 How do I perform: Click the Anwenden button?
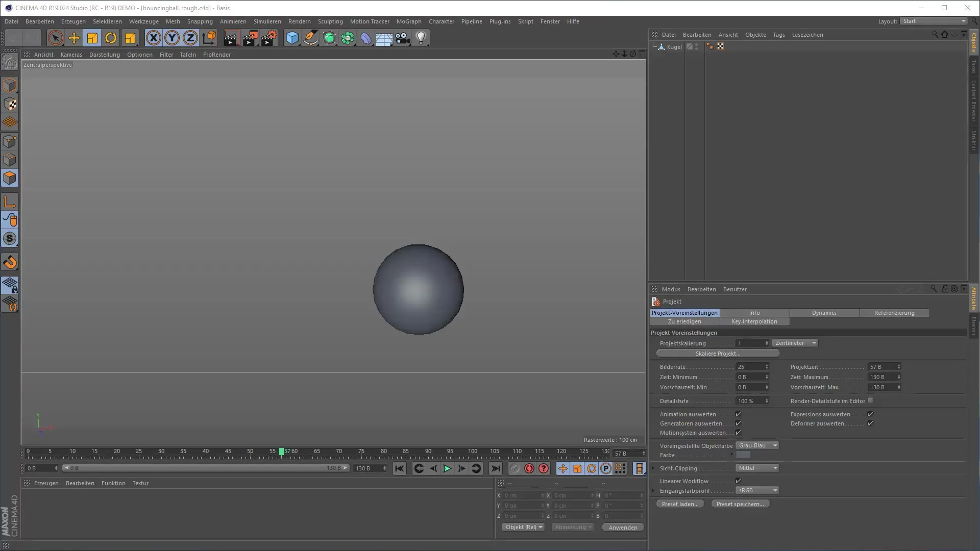coord(623,527)
